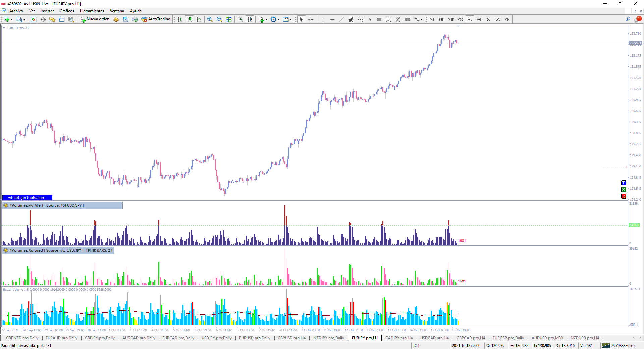The height and width of the screenshot is (349, 644).
Task: Toggle the AutoTrading button
Action: click(x=156, y=19)
